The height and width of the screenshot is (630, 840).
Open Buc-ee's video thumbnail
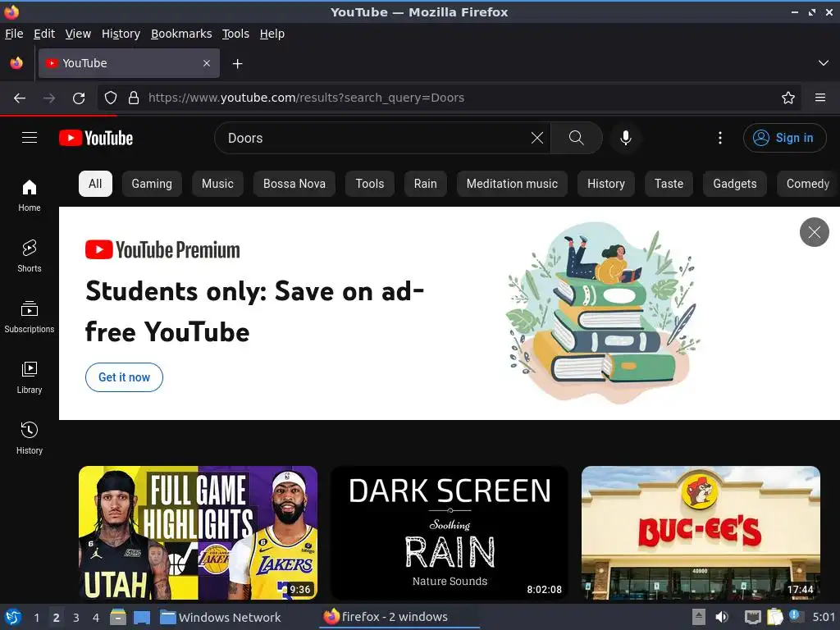[x=701, y=532]
